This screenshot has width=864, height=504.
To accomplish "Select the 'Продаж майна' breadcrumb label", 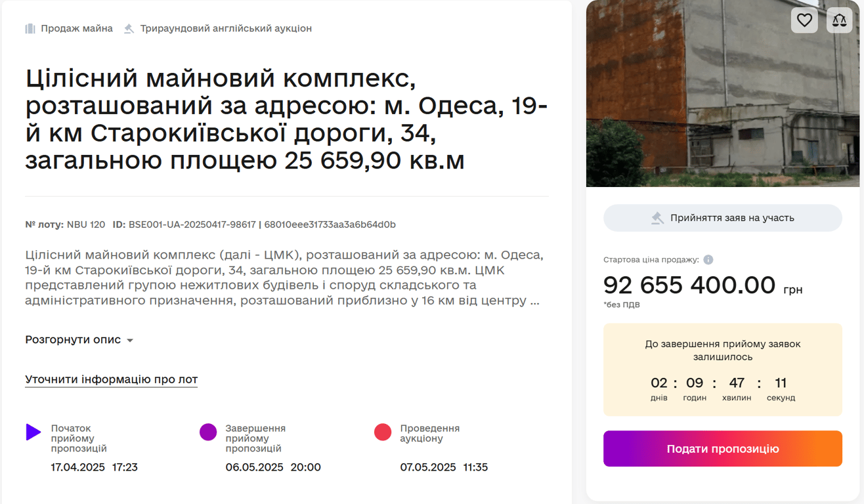I will click(x=77, y=28).
